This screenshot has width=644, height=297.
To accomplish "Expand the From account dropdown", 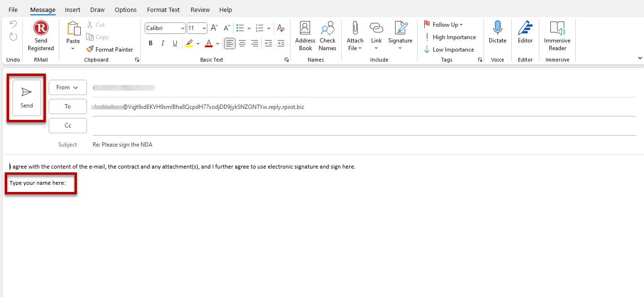I will pyautogui.click(x=67, y=87).
